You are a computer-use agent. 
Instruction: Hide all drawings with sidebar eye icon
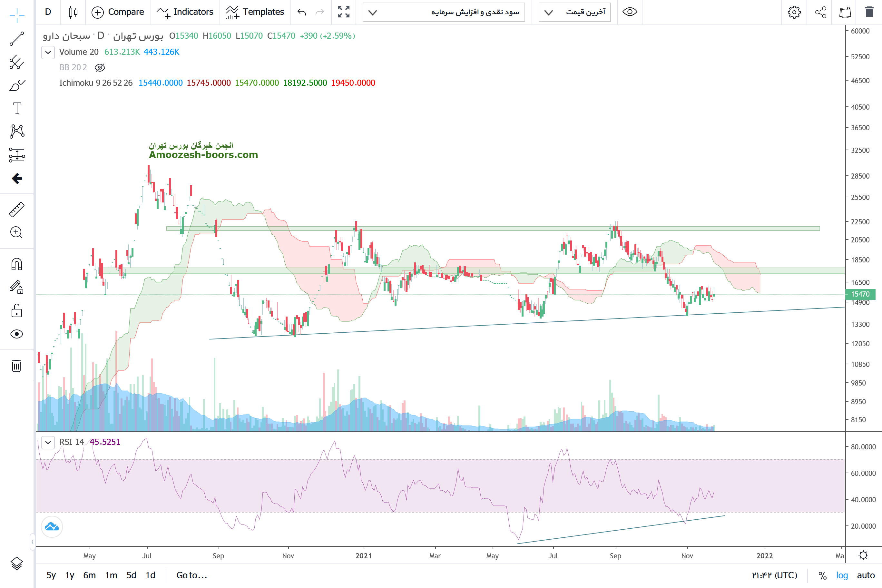click(17, 334)
